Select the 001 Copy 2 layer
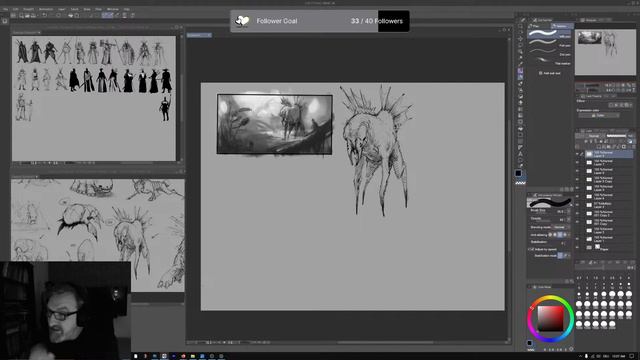The height and width of the screenshot is (360, 640). point(608,213)
